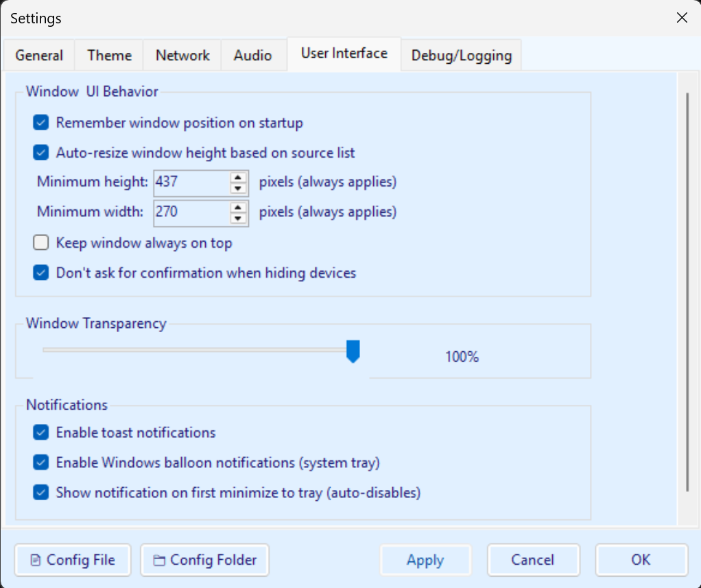
Task: Uncheck Remember window position on startup
Action: click(x=40, y=122)
